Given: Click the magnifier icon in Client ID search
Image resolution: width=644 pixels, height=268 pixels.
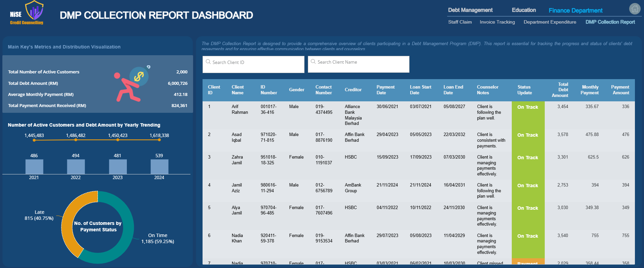Looking at the screenshot, I should click(x=208, y=62).
